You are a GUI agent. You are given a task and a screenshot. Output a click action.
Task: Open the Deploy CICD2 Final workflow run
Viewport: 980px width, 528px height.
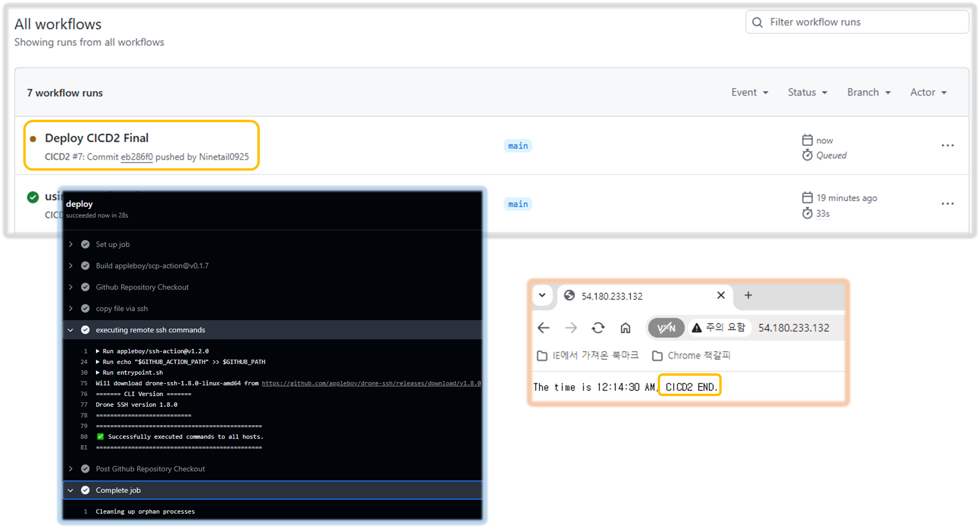[x=96, y=138]
